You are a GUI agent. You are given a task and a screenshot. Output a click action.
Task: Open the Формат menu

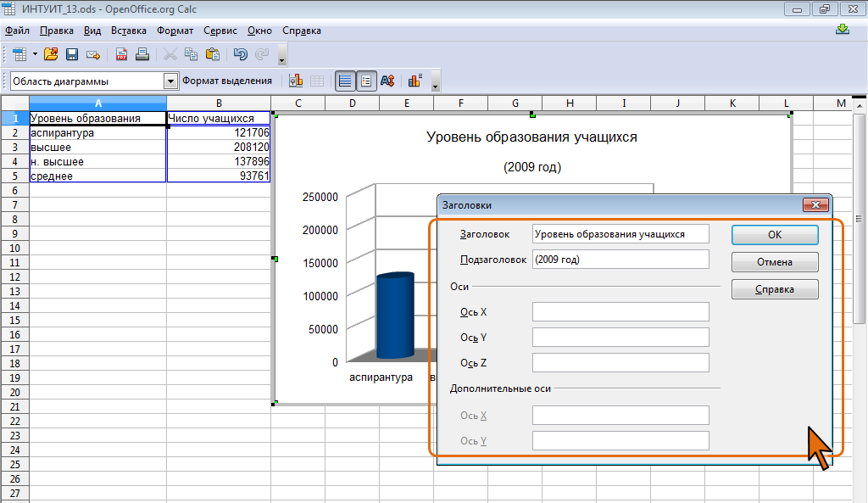pos(175,31)
